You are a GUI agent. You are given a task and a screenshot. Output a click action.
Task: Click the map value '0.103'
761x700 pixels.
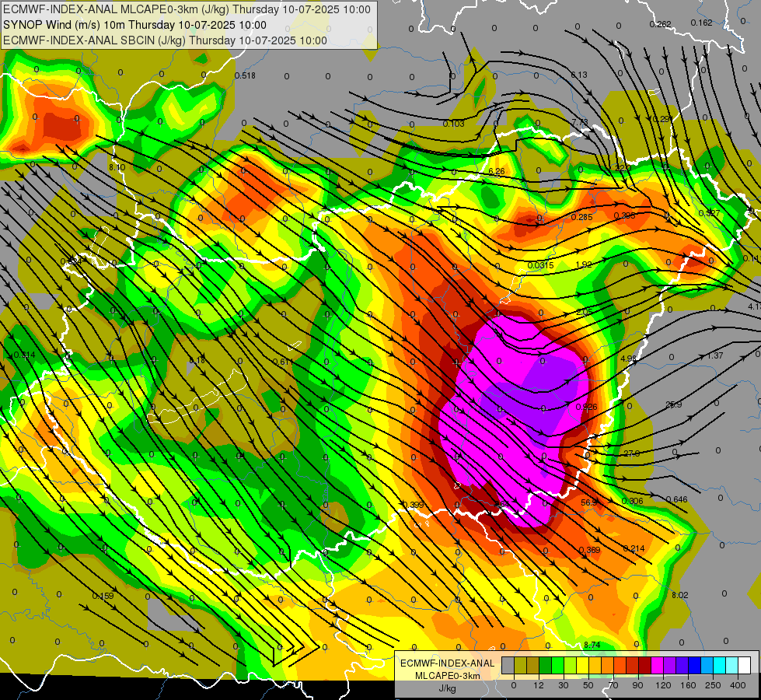tap(453, 124)
